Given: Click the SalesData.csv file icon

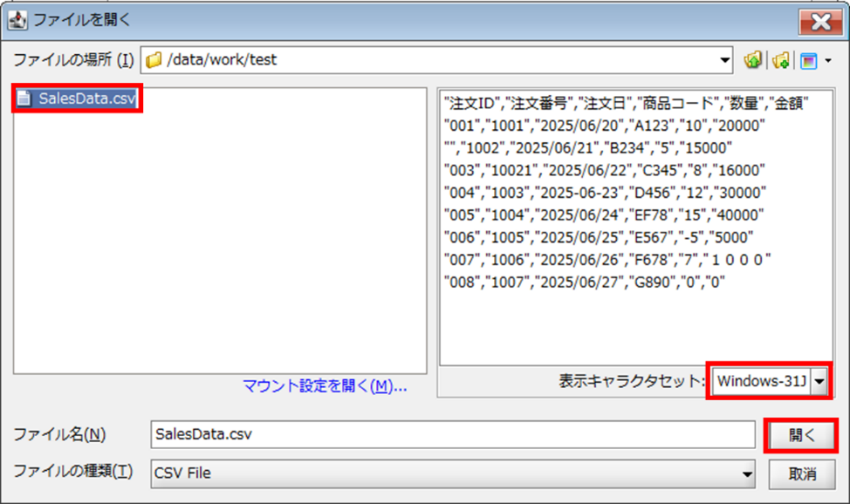Looking at the screenshot, I should (25, 99).
